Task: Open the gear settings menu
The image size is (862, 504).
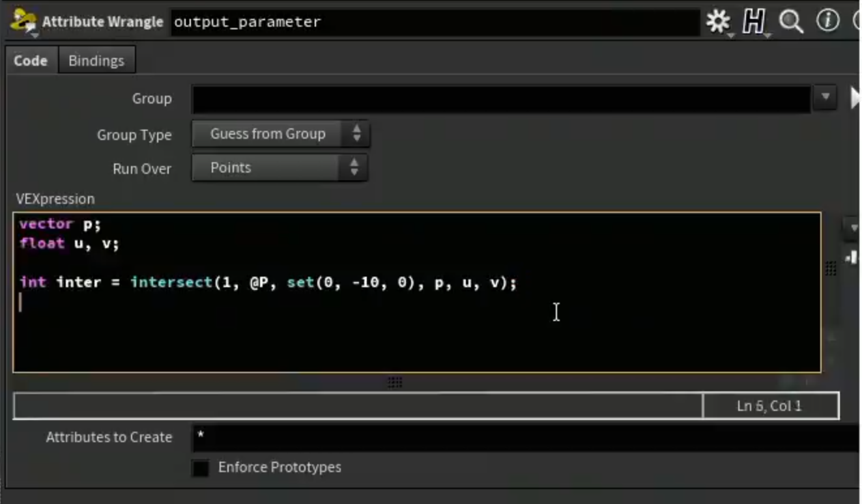Action: tap(718, 21)
